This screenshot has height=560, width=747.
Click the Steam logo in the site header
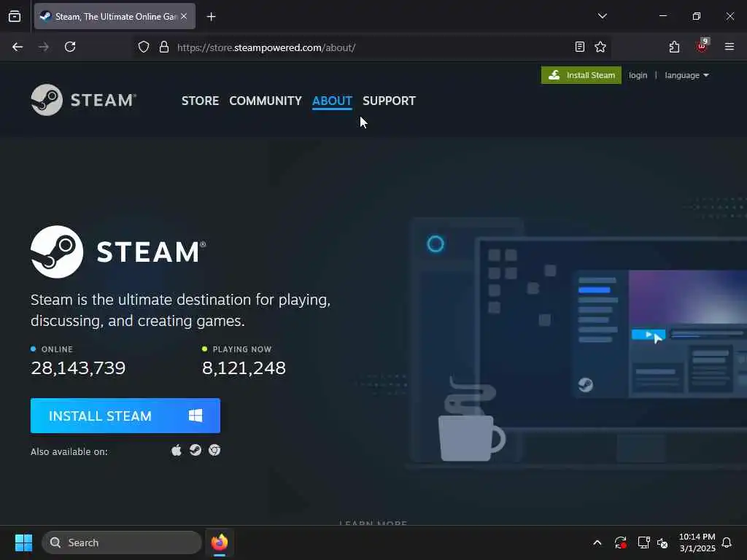click(84, 100)
